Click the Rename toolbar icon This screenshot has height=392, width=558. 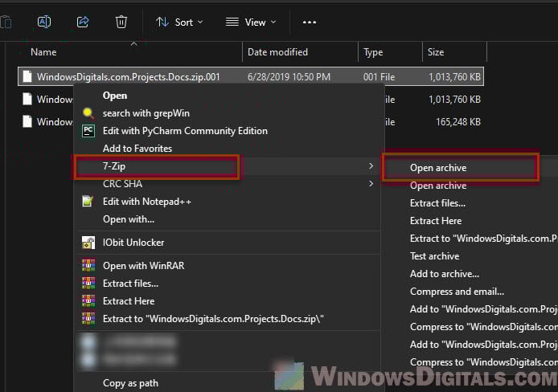tap(44, 22)
